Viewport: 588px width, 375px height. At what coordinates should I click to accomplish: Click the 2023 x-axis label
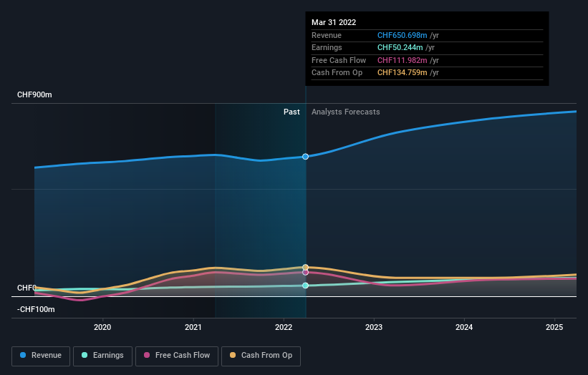(x=374, y=328)
